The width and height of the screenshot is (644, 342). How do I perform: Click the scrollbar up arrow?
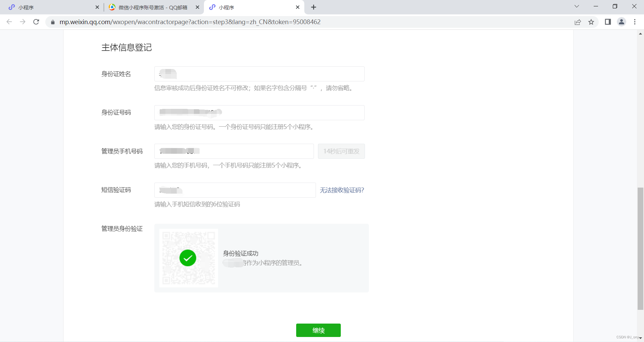point(640,34)
